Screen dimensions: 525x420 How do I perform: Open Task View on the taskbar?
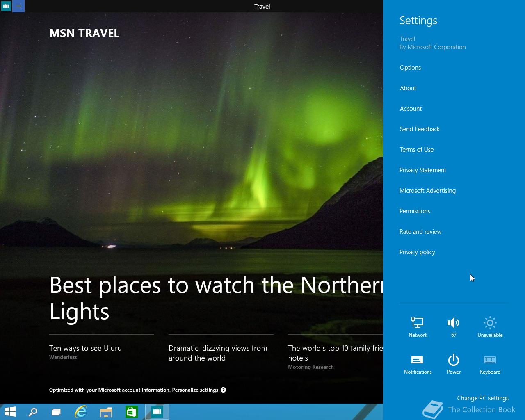click(x=56, y=411)
